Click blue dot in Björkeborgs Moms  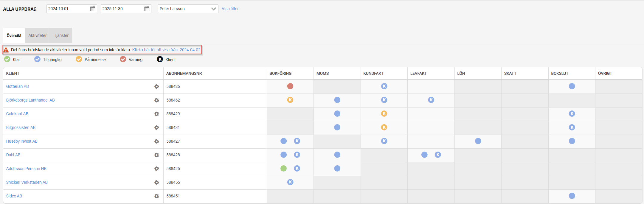[x=337, y=100]
